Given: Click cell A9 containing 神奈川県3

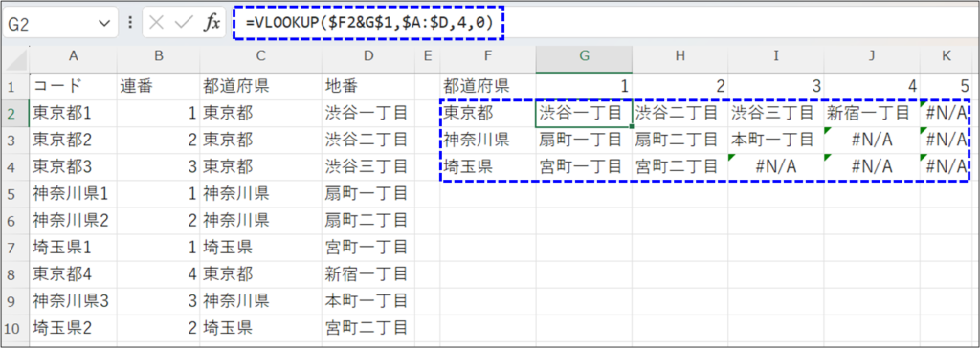Looking at the screenshot, I should coord(73,300).
